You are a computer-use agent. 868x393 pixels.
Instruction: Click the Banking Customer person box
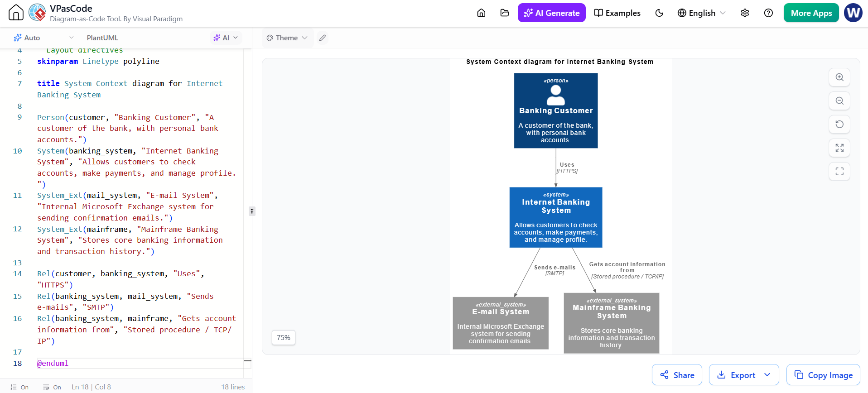(x=556, y=110)
